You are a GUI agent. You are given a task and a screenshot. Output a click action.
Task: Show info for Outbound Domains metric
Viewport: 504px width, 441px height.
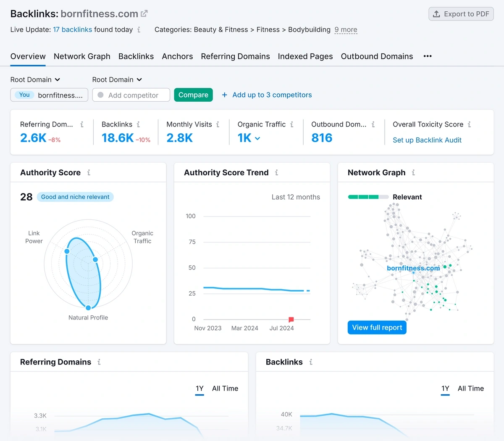(373, 124)
